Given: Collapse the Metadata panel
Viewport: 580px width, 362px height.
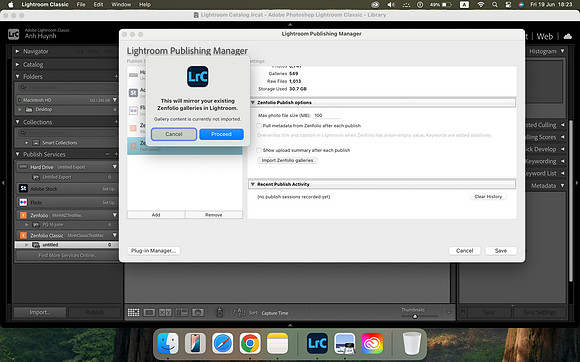Looking at the screenshot, I should click(562, 186).
